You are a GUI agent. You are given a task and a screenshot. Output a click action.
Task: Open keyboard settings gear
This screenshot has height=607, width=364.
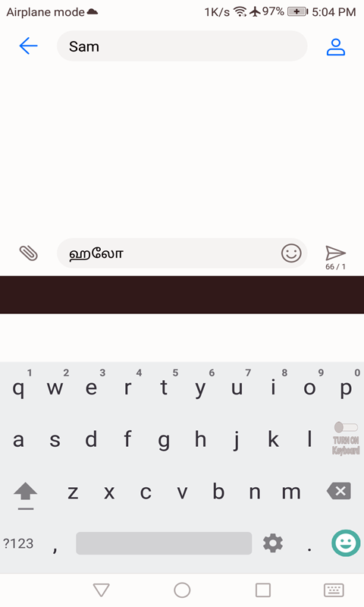(x=273, y=543)
